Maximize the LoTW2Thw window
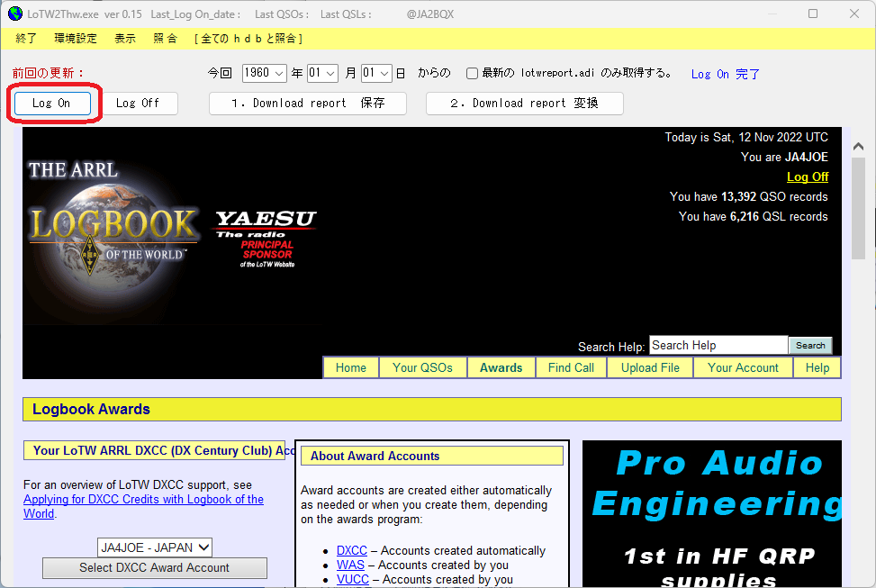The image size is (876, 588). tap(813, 14)
